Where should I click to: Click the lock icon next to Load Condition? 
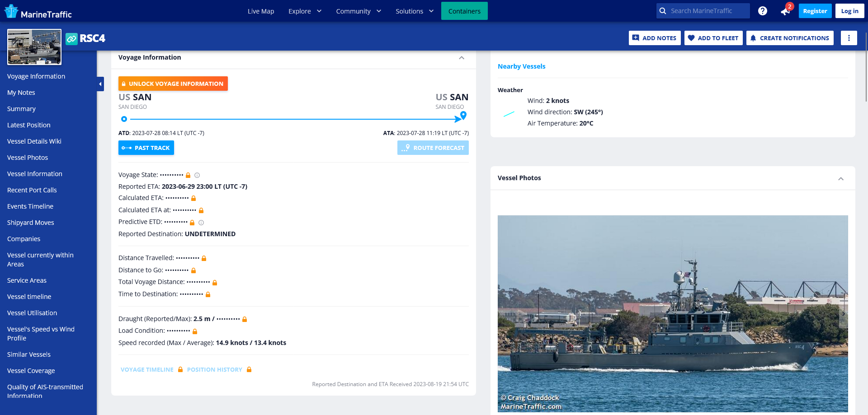click(195, 331)
